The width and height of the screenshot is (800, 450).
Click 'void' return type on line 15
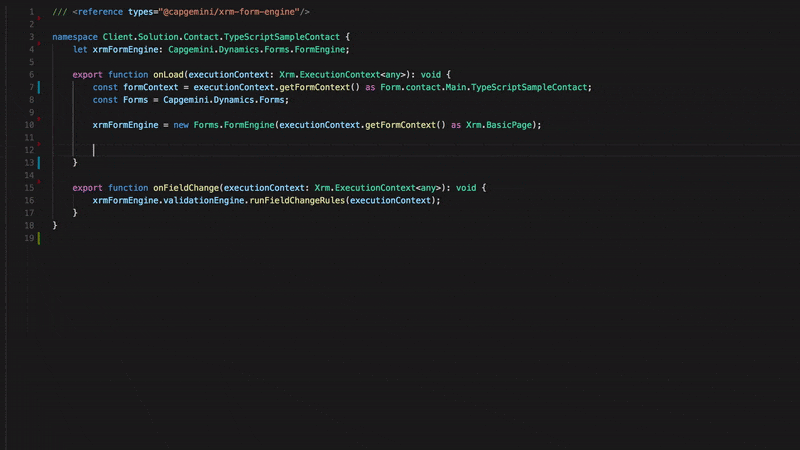point(466,188)
